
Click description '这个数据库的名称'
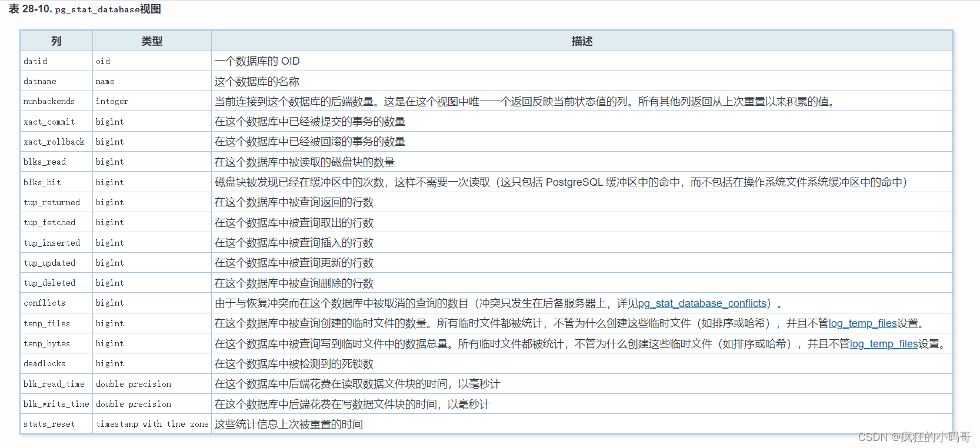point(257,82)
